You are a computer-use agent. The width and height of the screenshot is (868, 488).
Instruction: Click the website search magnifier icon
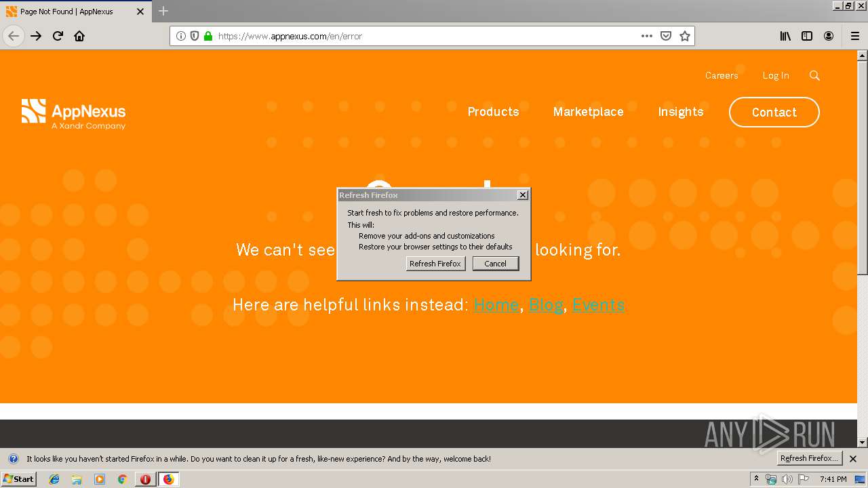coord(814,75)
